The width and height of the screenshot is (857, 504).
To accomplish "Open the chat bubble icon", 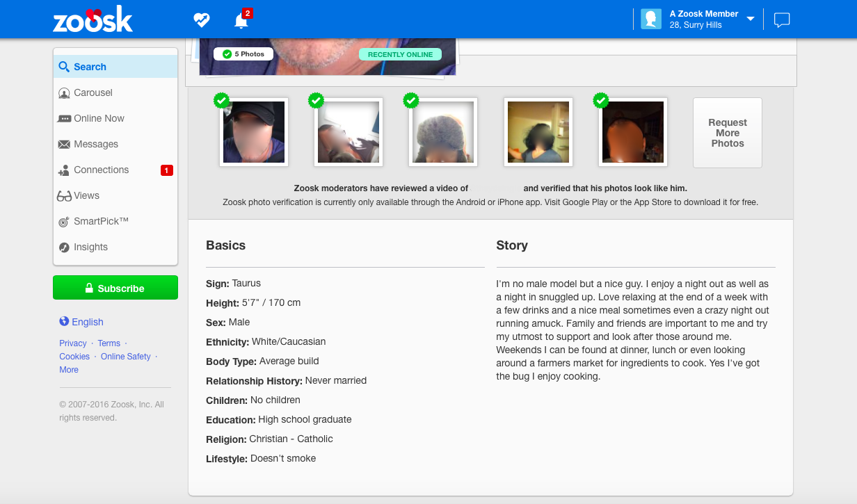I will click(x=782, y=20).
